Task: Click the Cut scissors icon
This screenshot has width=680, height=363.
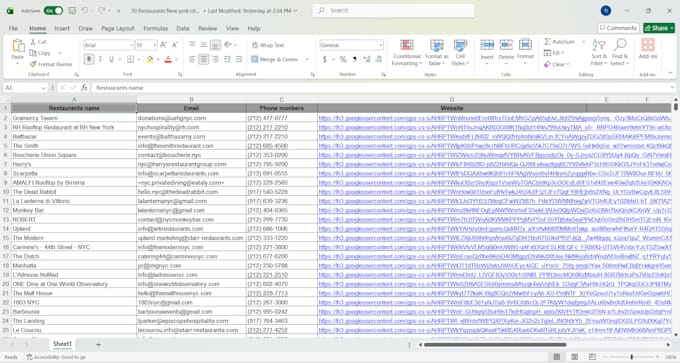Action: click(33, 42)
